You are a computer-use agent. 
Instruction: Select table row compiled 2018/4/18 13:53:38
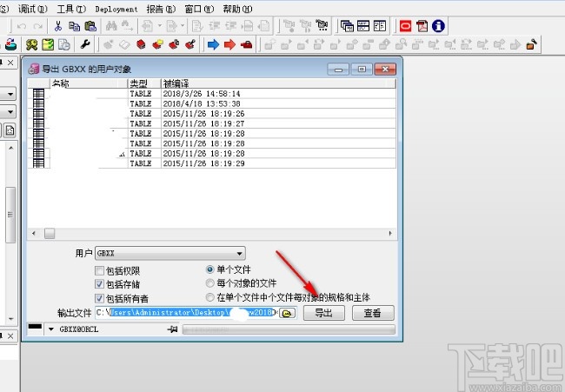(212, 103)
